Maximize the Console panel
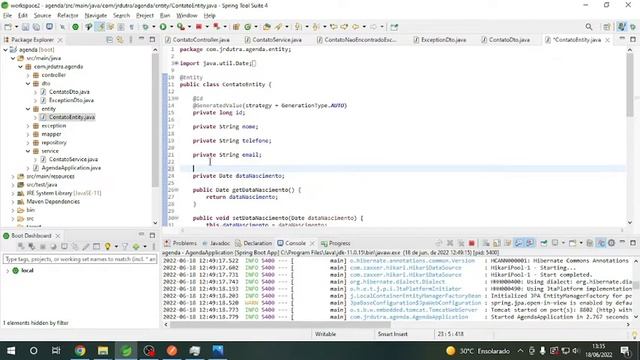This screenshot has height=360, width=640. point(633,242)
